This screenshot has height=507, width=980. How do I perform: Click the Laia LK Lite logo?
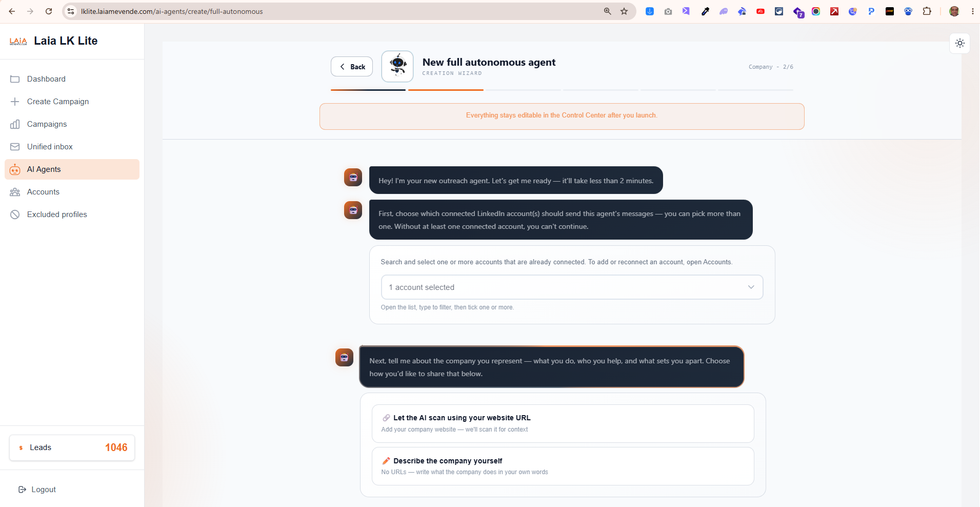click(18, 41)
